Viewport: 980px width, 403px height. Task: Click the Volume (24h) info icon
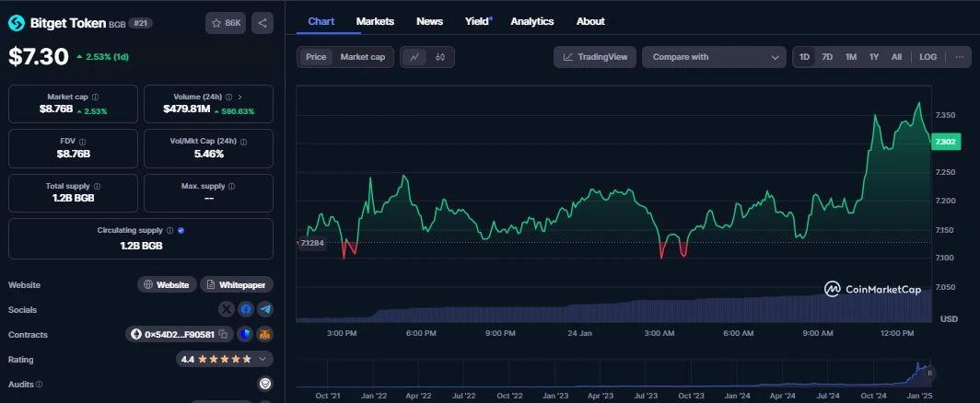coord(228,97)
